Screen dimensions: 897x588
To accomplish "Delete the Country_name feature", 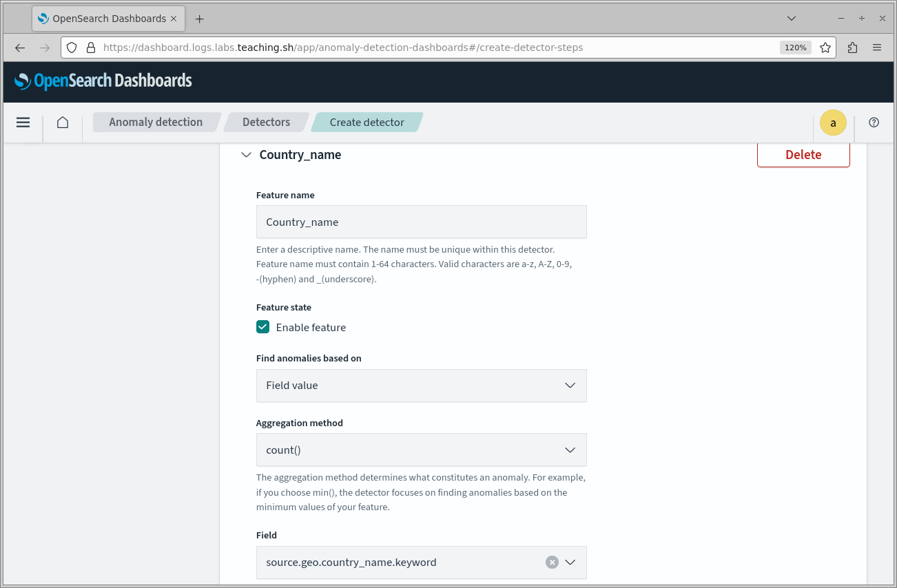I will point(803,155).
